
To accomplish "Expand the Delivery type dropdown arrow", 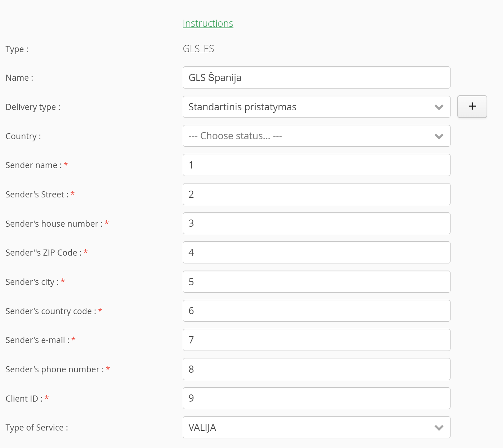I will pos(439,107).
